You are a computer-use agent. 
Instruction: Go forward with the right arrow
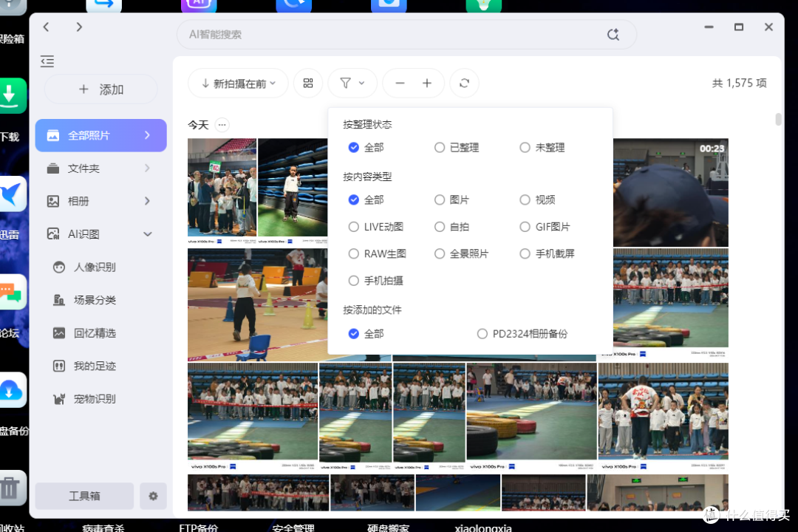point(79,27)
